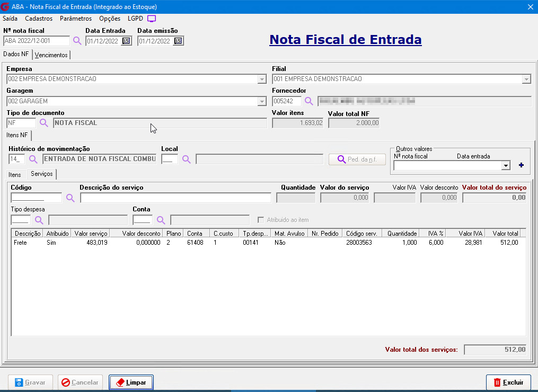Image resolution: width=538 pixels, height=392 pixels.
Task: Click the Local code input field
Action: coord(170,159)
